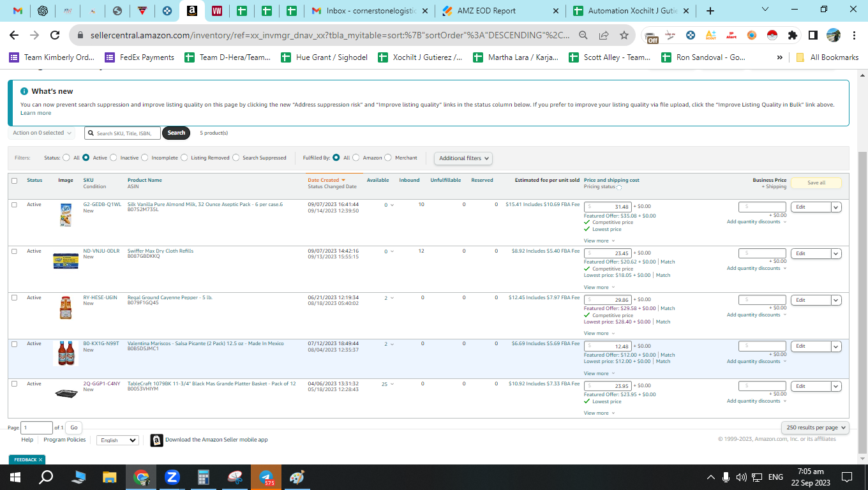Switch to the 'Inbox - cornerstonelogistic' tab
Image resolution: width=868 pixels, height=490 pixels.
(371, 11)
